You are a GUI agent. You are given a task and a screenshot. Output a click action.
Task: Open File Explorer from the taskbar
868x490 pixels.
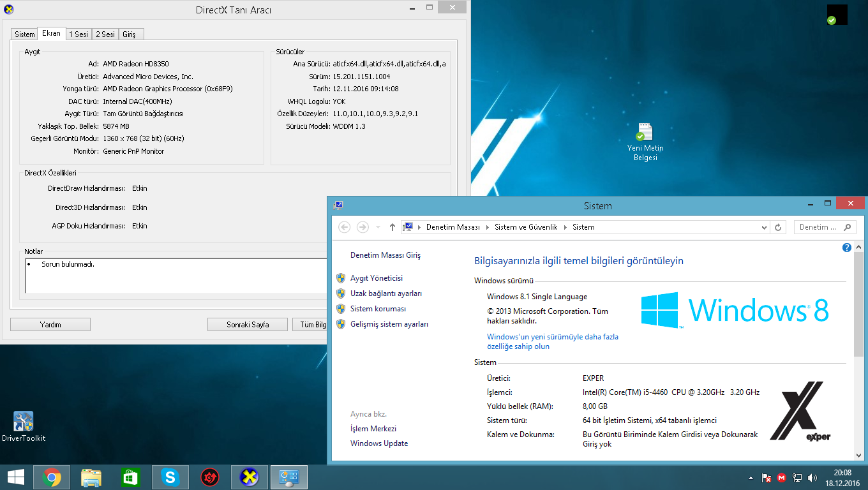coord(91,477)
